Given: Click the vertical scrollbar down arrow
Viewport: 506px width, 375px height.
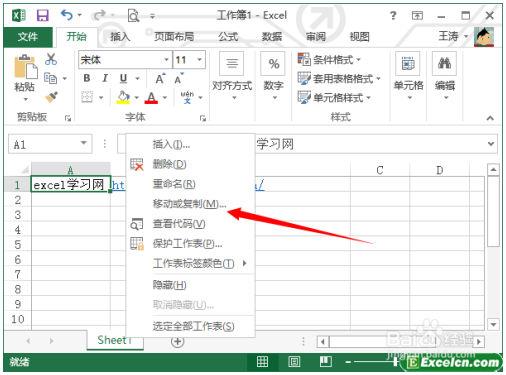Looking at the screenshot, I should tap(493, 323).
